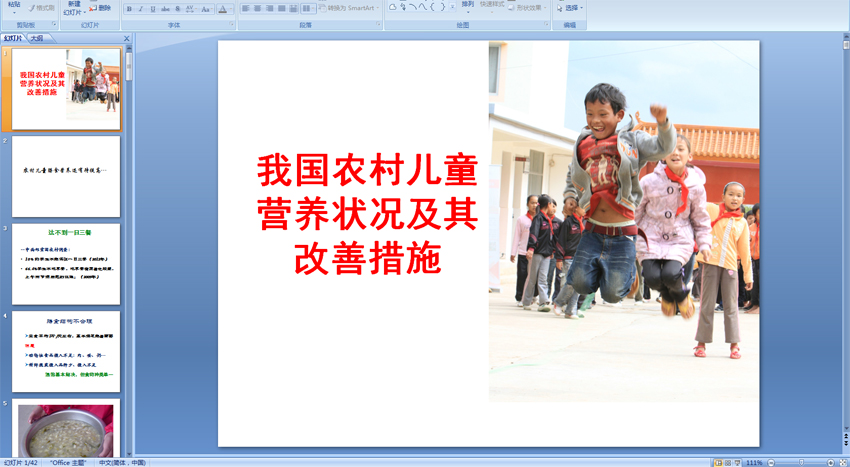Click the 删除 delete slide button
Screen dimensions: 850x467
click(x=100, y=8)
